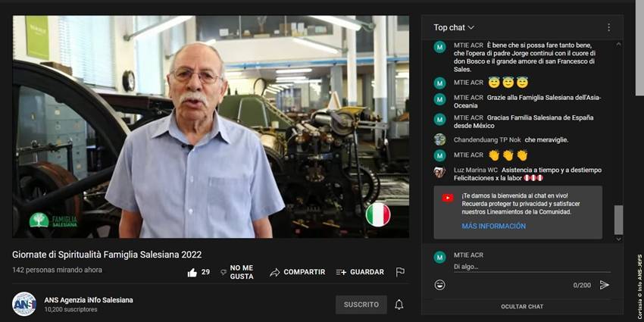Click MTIE ACR avatar beside 'È bene che' message
The image size is (644, 322).
pyautogui.click(x=440, y=47)
